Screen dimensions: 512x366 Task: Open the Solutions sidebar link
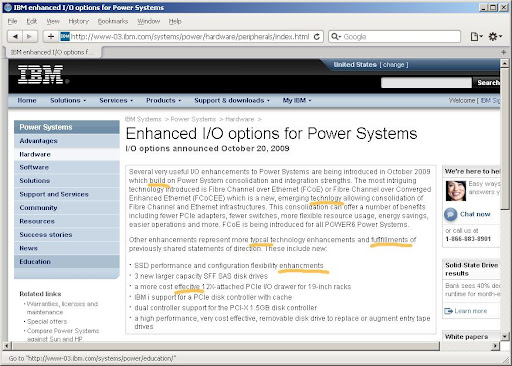point(66,181)
